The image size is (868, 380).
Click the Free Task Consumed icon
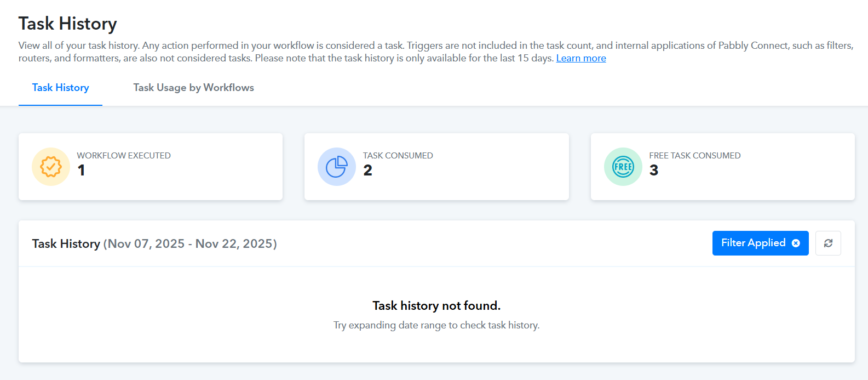pyautogui.click(x=623, y=167)
